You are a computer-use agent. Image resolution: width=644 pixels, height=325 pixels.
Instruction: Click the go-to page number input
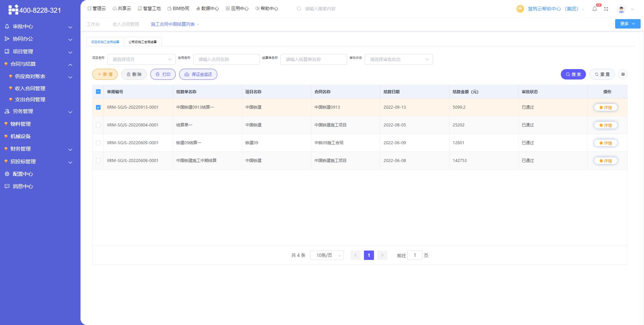415,255
